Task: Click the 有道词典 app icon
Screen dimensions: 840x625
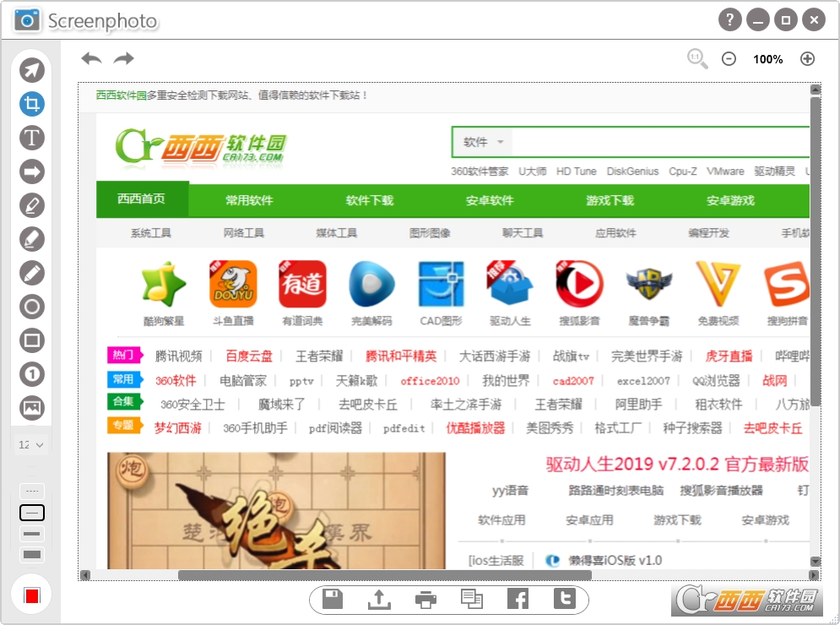Action: pyautogui.click(x=302, y=284)
